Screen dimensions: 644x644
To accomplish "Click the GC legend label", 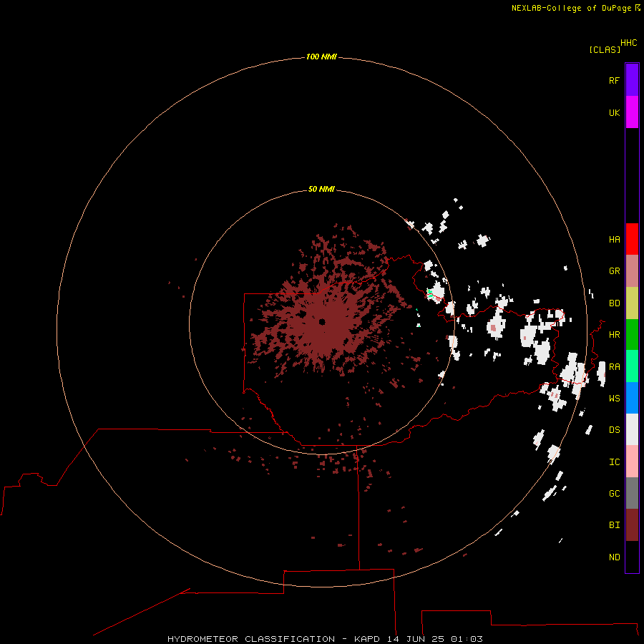I will (x=614, y=494).
